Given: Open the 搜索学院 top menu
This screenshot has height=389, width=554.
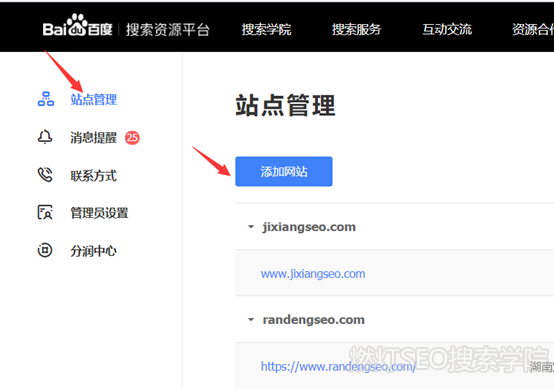Looking at the screenshot, I should point(266,29).
